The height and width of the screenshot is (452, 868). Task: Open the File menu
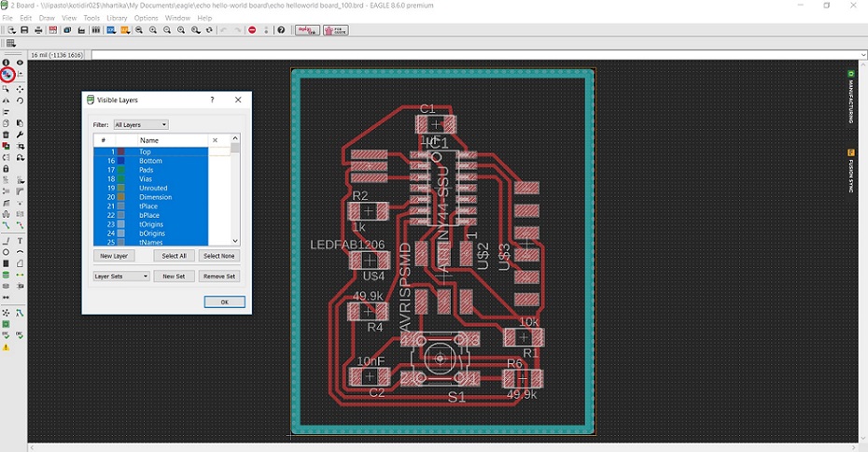point(7,18)
